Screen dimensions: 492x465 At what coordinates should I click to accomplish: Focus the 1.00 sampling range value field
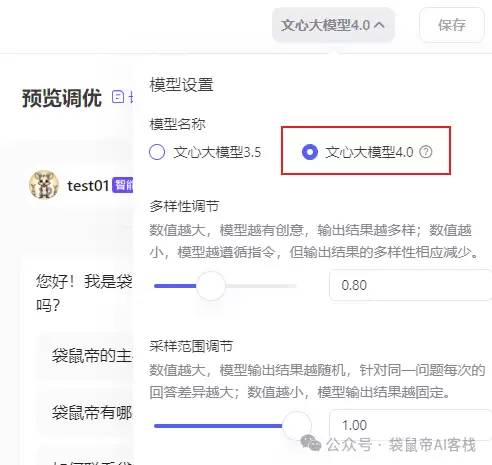[410, 425]
